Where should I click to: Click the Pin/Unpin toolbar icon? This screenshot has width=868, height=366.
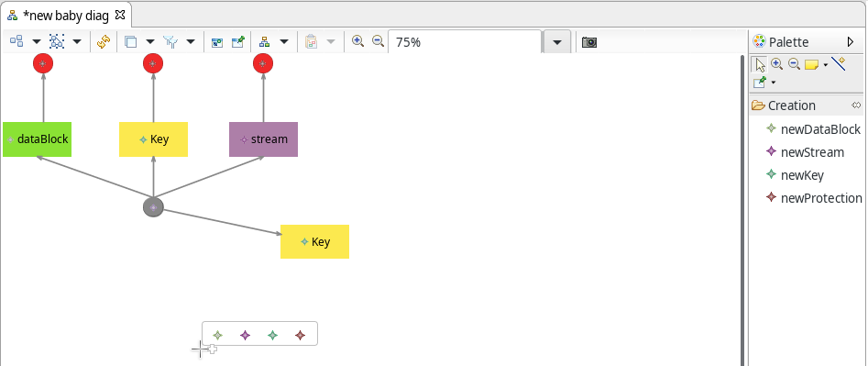(238, 41)
